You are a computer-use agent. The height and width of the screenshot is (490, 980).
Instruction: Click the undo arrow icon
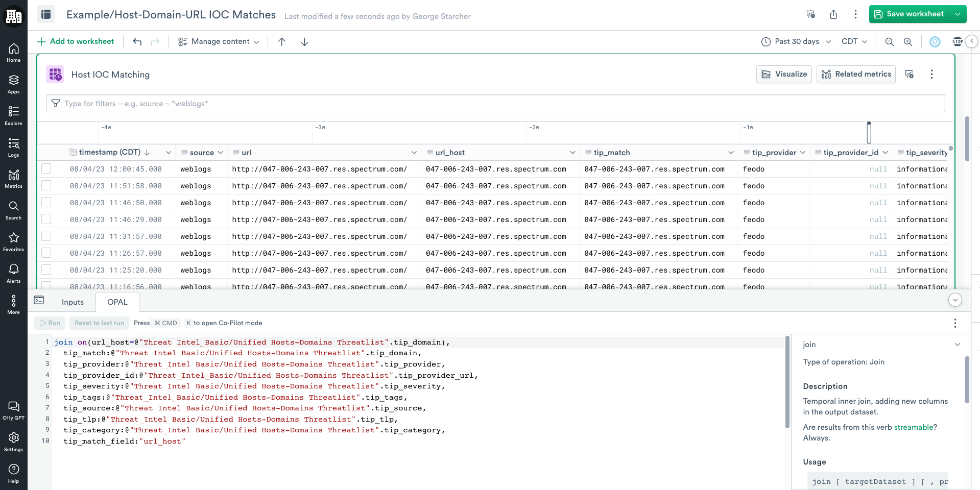[x=137, y=42]
